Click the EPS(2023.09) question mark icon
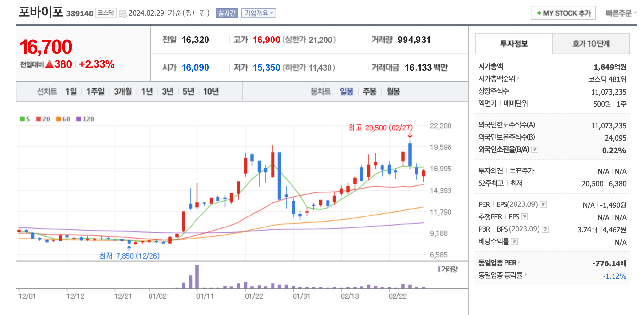The height and width of the screenshot is (315, 644). click(543, 204)
